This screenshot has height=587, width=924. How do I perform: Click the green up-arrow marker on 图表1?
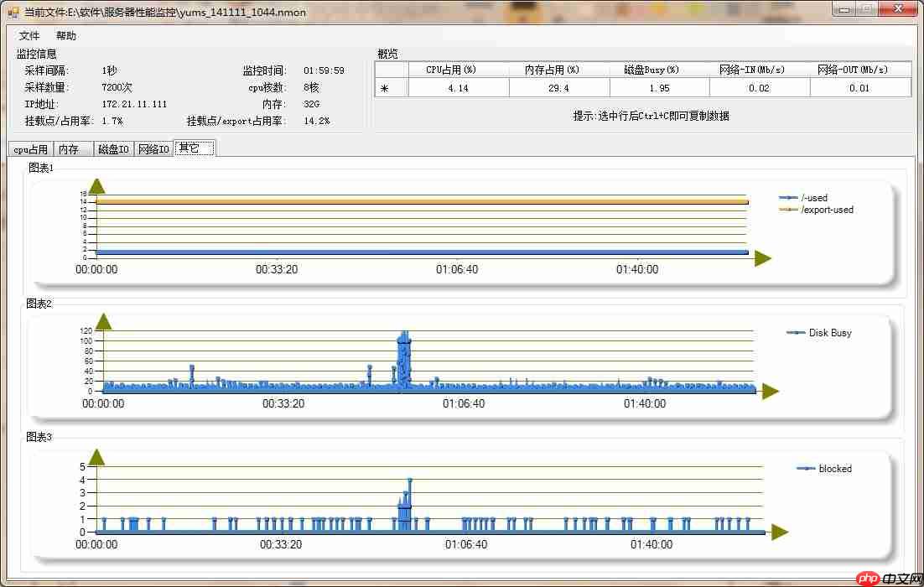[x=96, y=186]
